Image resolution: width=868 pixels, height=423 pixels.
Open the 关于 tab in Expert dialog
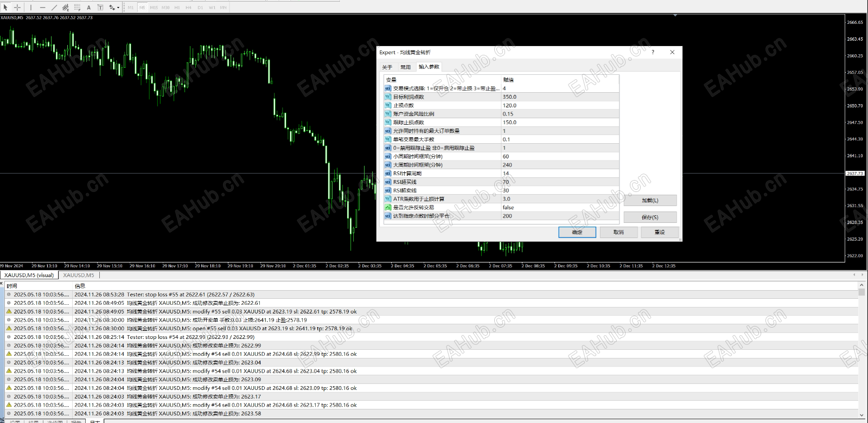387,67
